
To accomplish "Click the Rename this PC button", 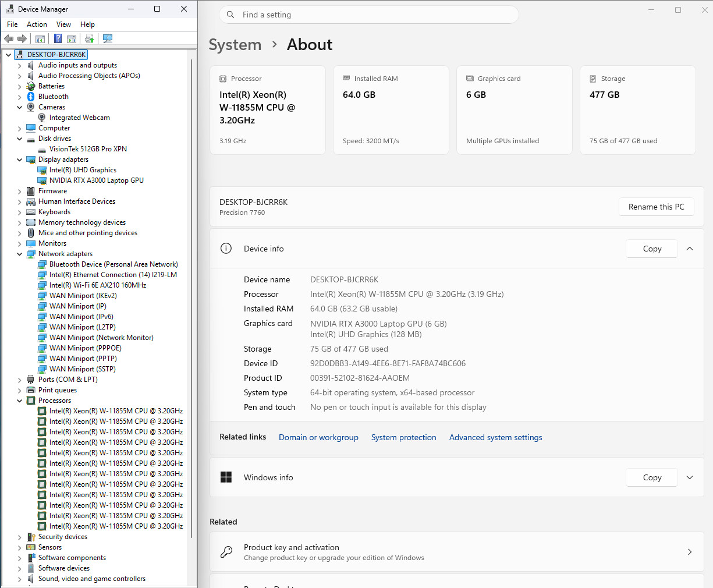I will [657, 207].
